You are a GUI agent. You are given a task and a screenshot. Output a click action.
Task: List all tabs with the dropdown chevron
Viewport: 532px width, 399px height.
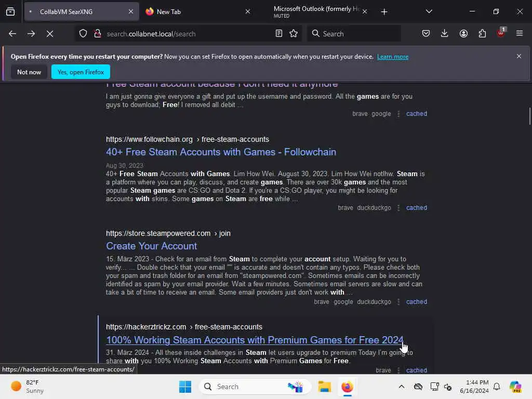(429, 11)
